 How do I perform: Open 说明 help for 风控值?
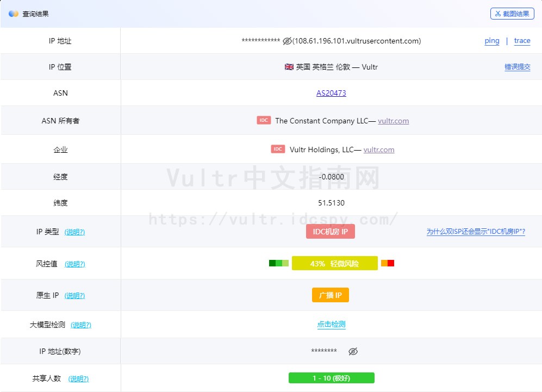point(75,264)
